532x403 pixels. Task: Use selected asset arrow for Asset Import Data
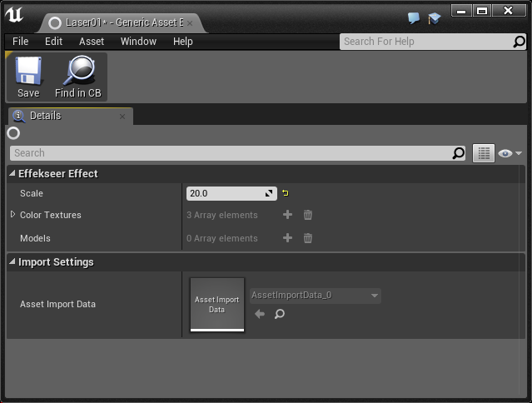click(x=260, y=314)
